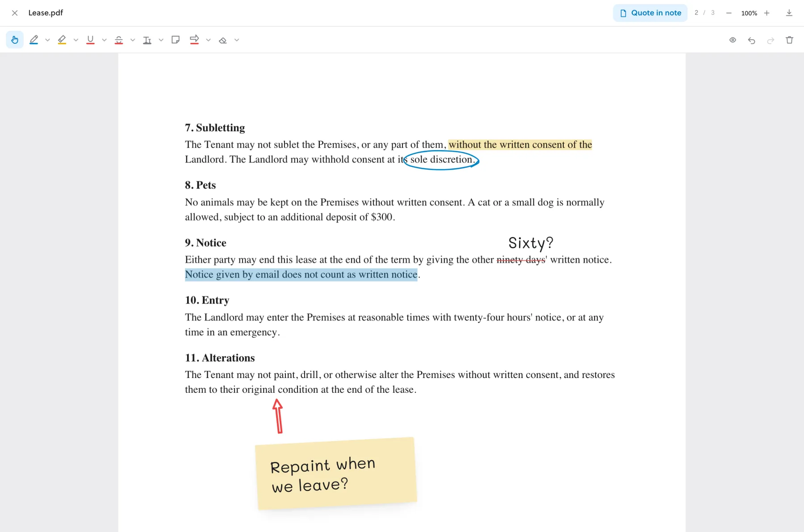Open underline options dropdown
The image size is (804, 532).
point(104,40)
